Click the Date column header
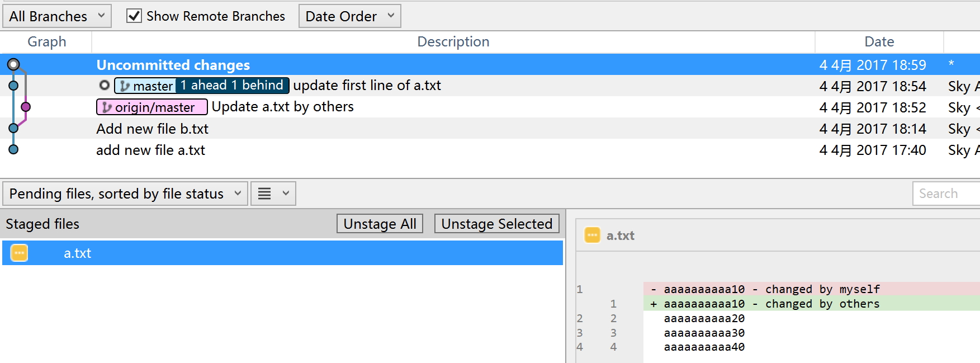The height and width of the screenshot is (363, 980). (879, 42)
